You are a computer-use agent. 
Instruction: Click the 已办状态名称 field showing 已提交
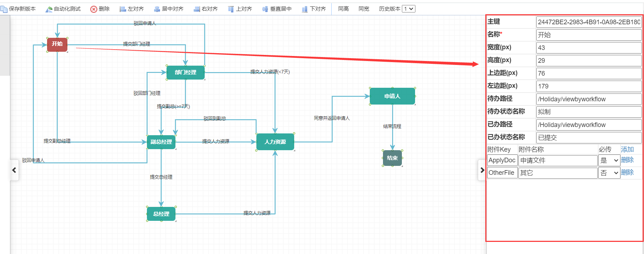pyautogui.click(x=589, y=138)
